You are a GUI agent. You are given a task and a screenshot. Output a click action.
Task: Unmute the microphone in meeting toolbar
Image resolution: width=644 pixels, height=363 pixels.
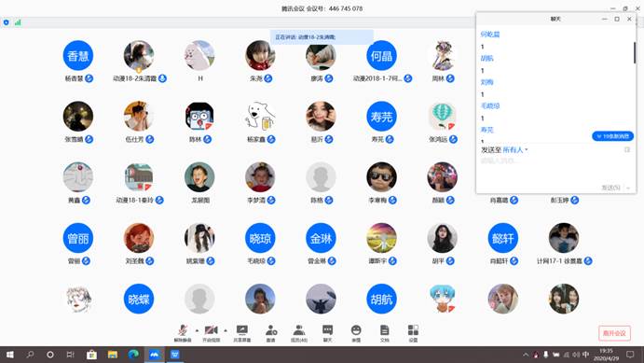[x=183, y=333]
